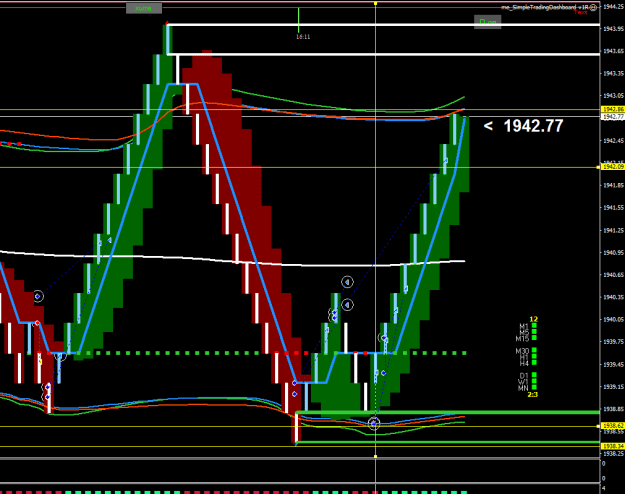Image resolution: width=625 pixels, height=494 pixels.
Task: Click the MN timeframe green square
Action: 534,387
